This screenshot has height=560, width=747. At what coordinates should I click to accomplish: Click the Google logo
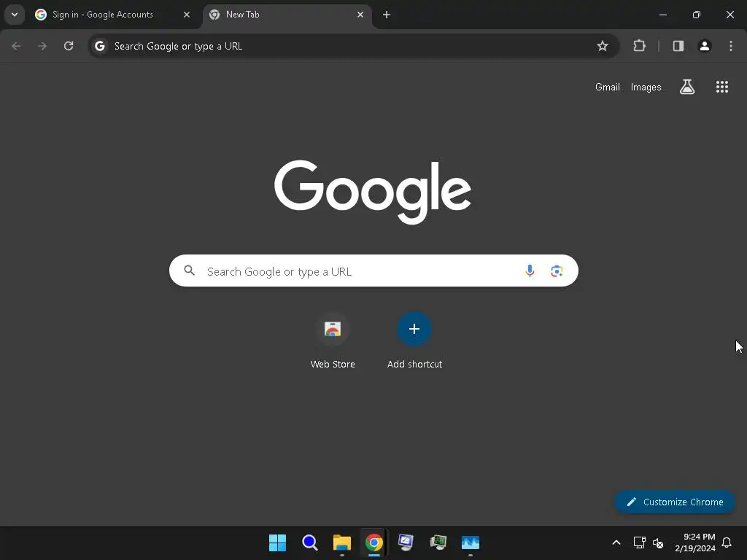(x=373, y=192)
